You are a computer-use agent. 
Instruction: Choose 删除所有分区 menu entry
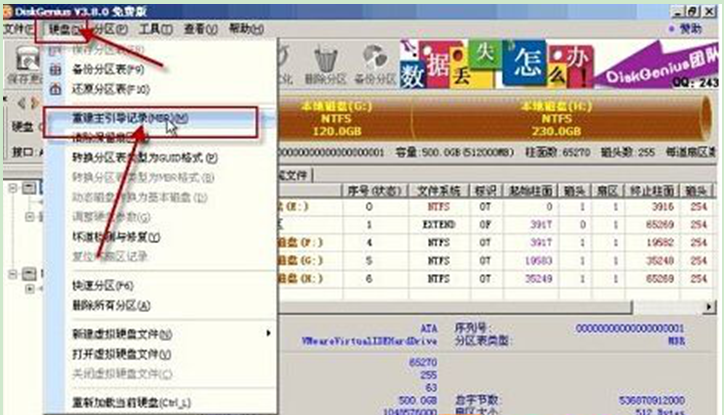tap(111, 305)
